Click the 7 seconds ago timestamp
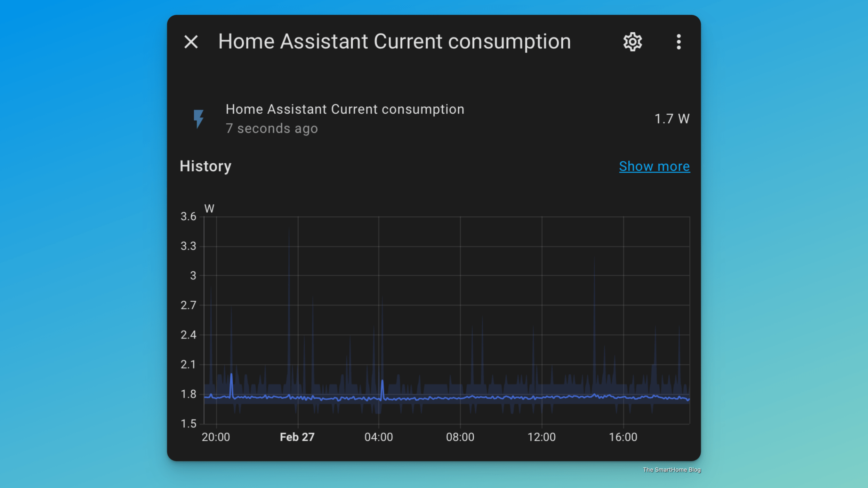 [x=272, y=128]
